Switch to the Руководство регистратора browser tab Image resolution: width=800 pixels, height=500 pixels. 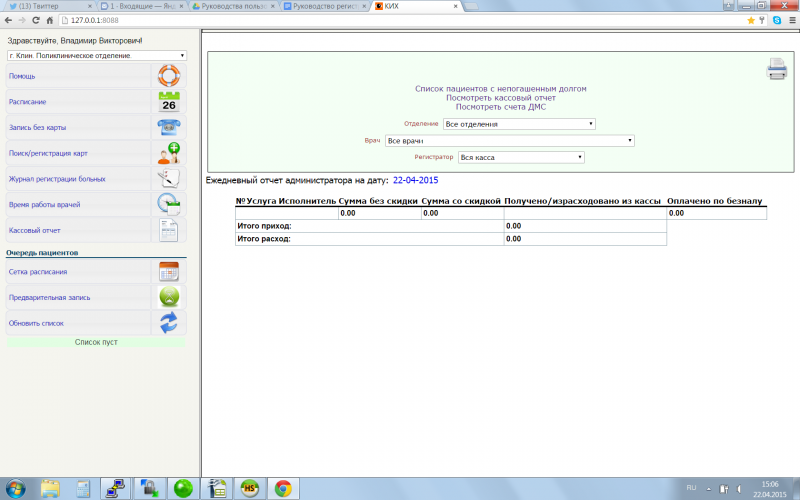(x=325, y=6)
